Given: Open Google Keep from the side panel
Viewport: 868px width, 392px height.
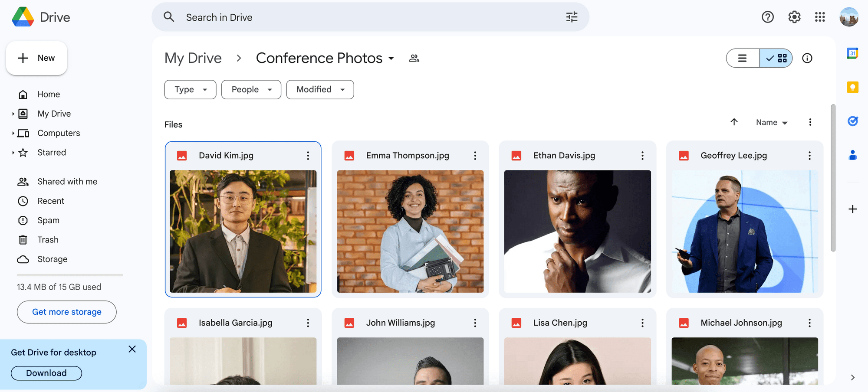Looking at the screenshot, I should (852, 87).
